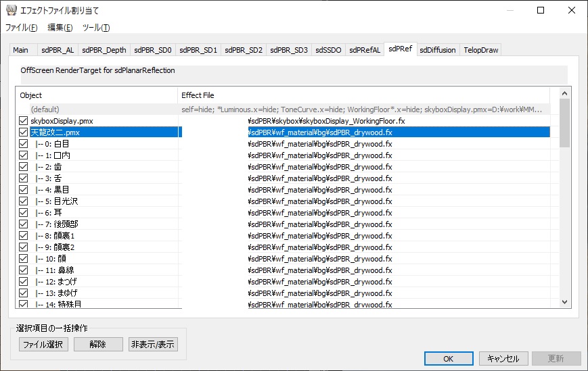This screenshot has width=588, height=371.
Task: Click the 解除 button
Action: (98, 345)
